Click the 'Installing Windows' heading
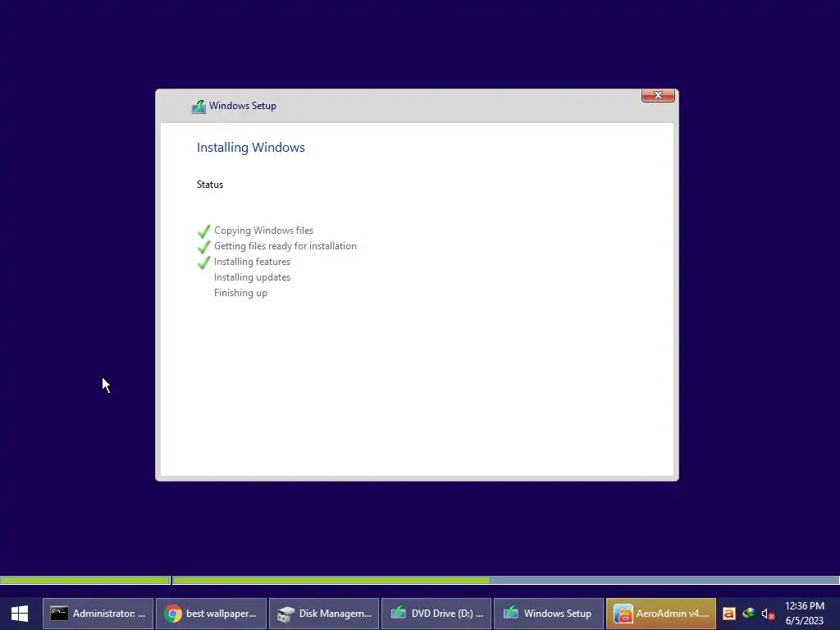840x630 pixels. coord(251,148)
